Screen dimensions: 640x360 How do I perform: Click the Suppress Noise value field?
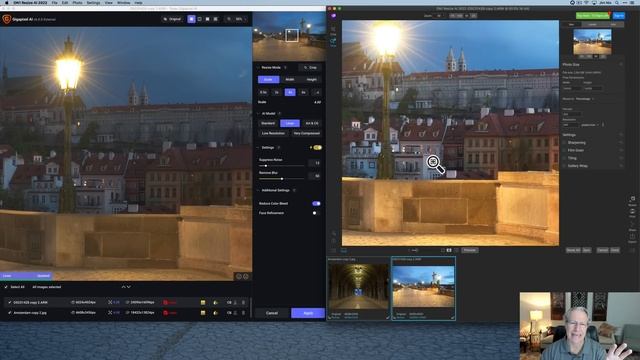315,163
